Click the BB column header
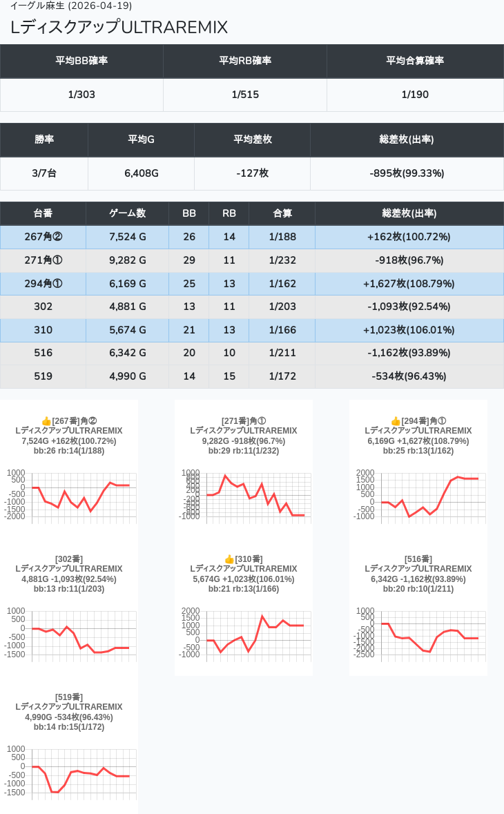Image resolution: width=504 pixels, height=814 pixels. click(x=188, y=213)
